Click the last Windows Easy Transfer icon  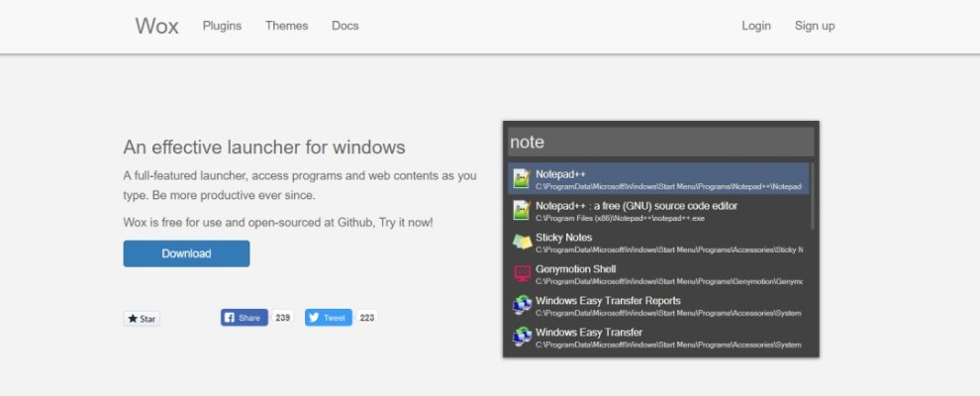522,337
